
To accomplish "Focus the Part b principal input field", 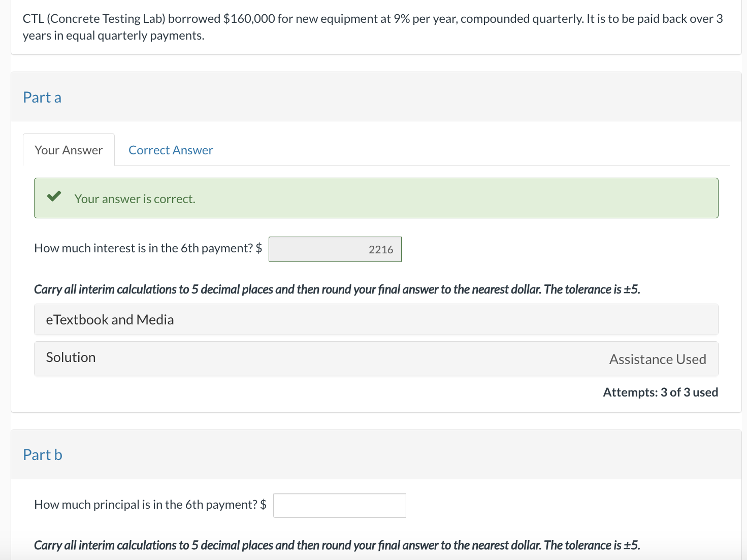I will tap(339, 506).
